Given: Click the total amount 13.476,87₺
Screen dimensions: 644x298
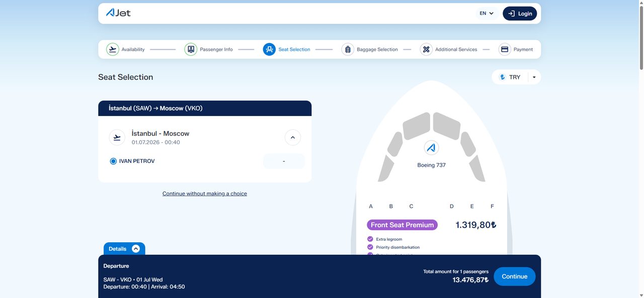Looking at the screenshot, I should tap(470, 280).
